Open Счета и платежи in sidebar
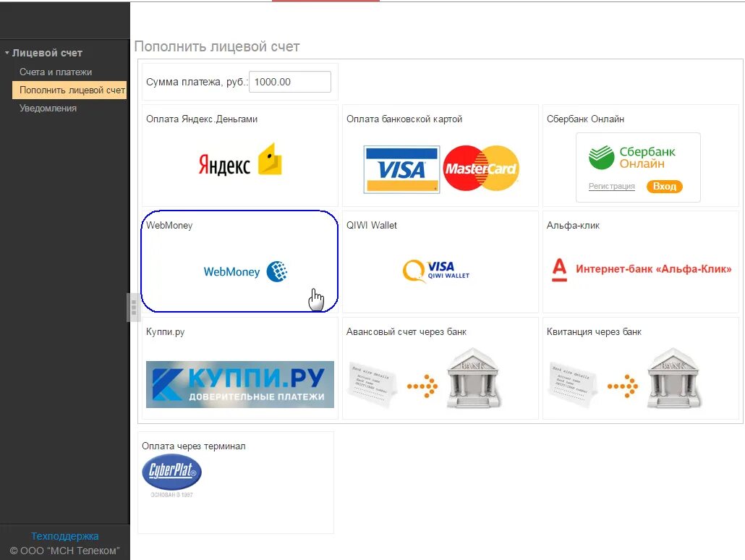This screenshot has height=560, width=745. point(56,72)
